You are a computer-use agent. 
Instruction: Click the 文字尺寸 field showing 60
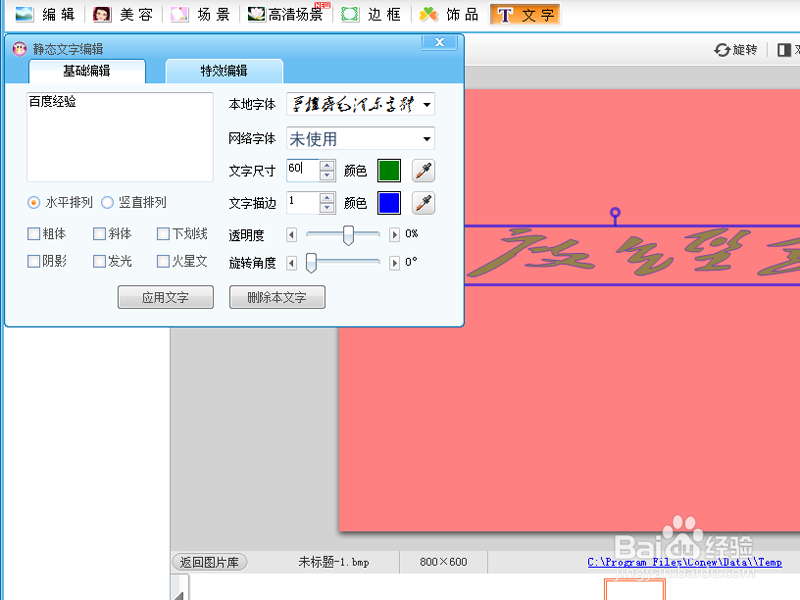303,170
